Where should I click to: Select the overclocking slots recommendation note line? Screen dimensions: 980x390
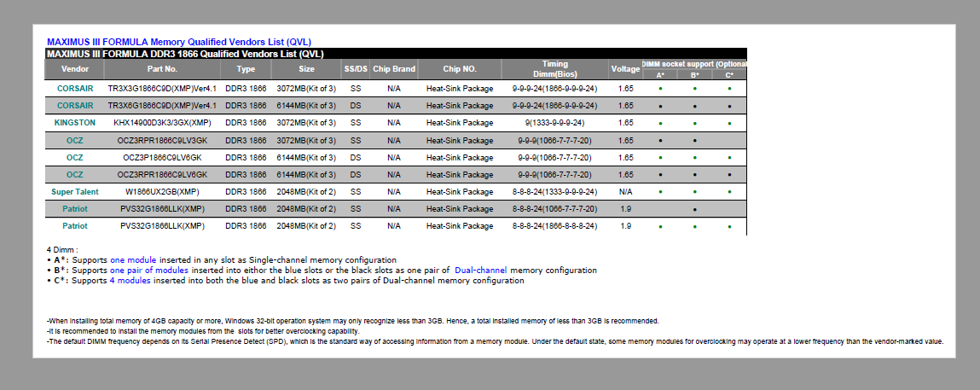(203, 331)
